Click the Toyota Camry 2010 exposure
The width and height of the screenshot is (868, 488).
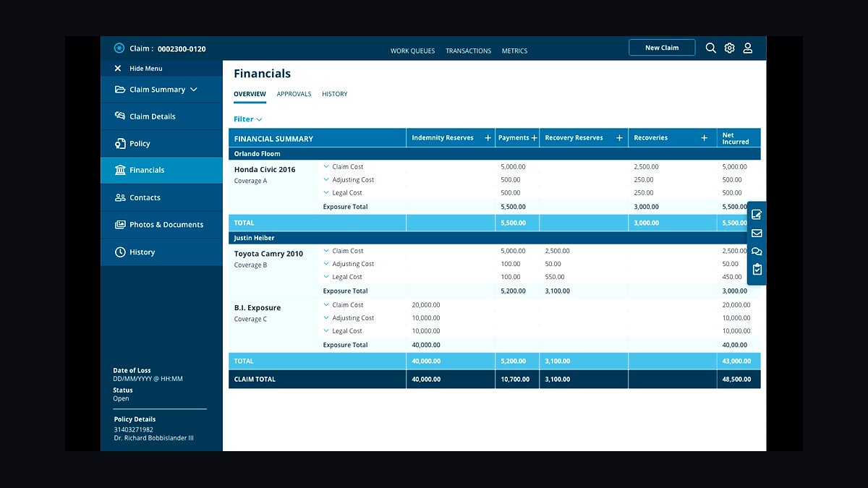pyautogui.click(x=269, y=254)
